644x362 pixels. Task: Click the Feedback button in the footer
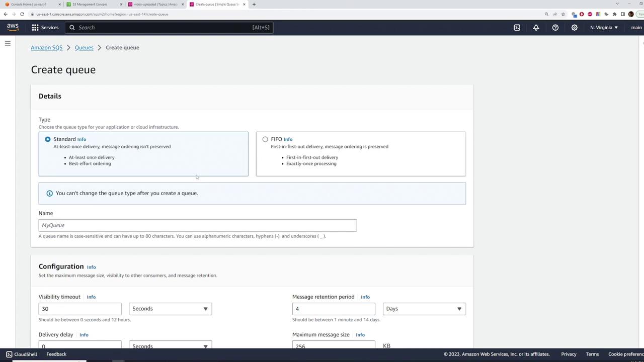click(56, 354)
